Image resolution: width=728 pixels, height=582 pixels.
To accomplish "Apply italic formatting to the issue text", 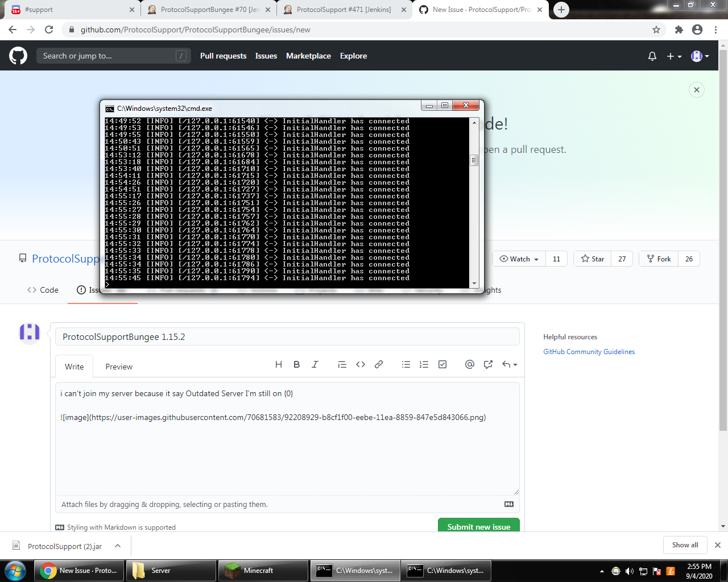I will click(x=315, y=364).
